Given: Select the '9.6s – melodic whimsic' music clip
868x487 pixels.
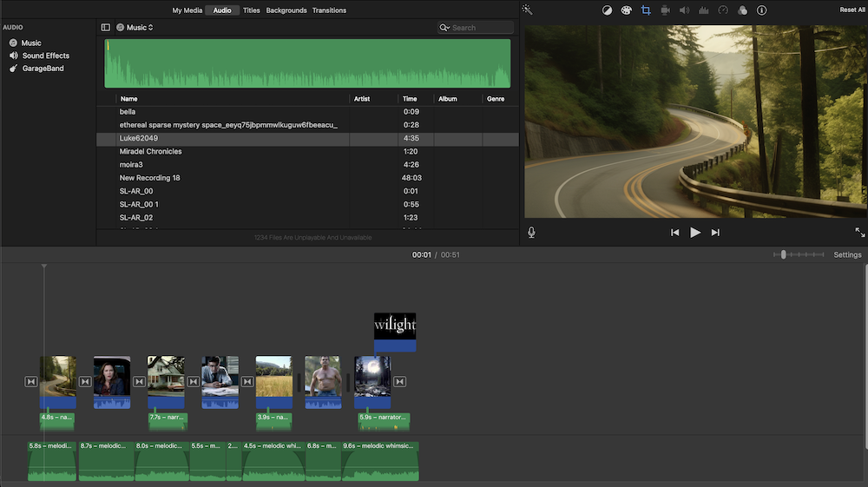Looking at the screenshot, I should (x=380, y=460).
